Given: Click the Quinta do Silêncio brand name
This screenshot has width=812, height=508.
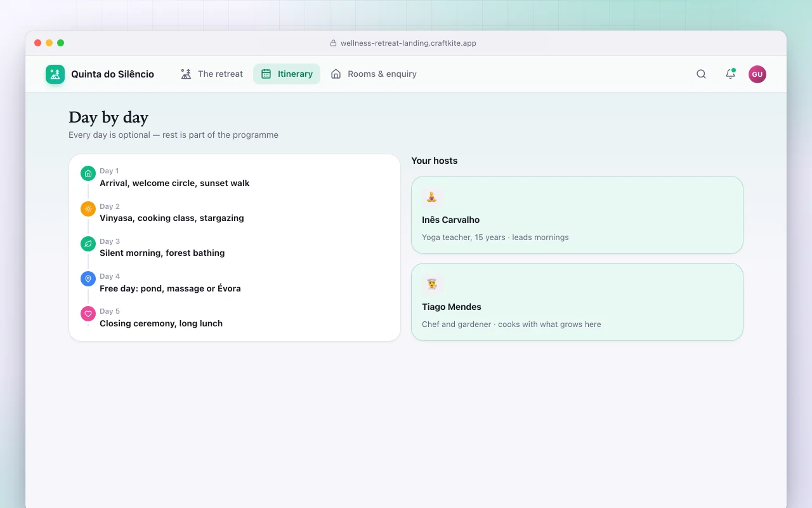Looking at the screenshot, I should (x=112, y=74).
